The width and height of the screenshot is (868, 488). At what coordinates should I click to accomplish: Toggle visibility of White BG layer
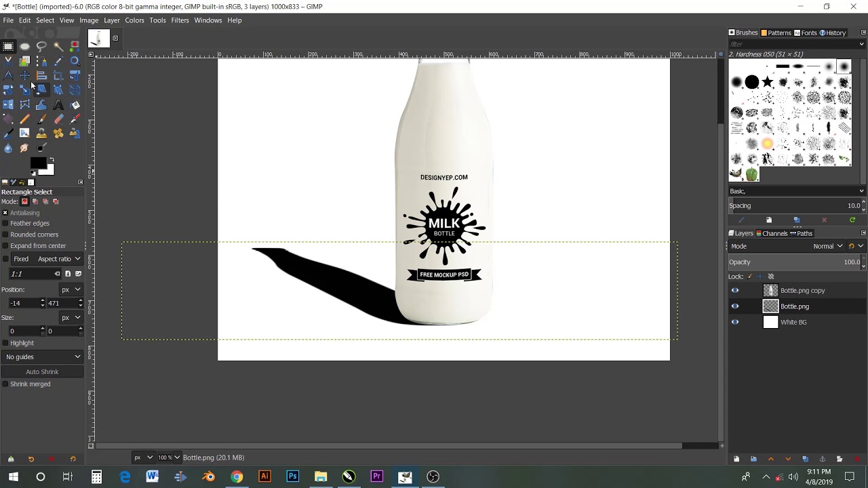click(x=735, y=323)
